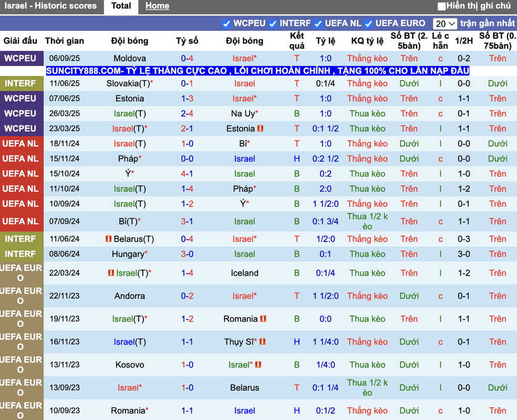The width and height of the screenshot is (517, 420).
Task: Toggle the UEFA EURO filter checkbox
Action: (x=369, y=24)
